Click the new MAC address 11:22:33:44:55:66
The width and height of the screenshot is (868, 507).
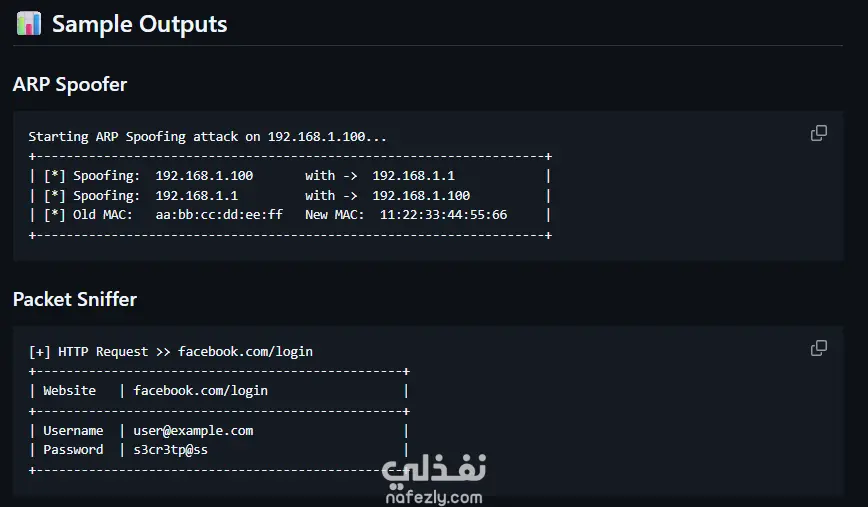pyautogui.click(x=443, y=214)
